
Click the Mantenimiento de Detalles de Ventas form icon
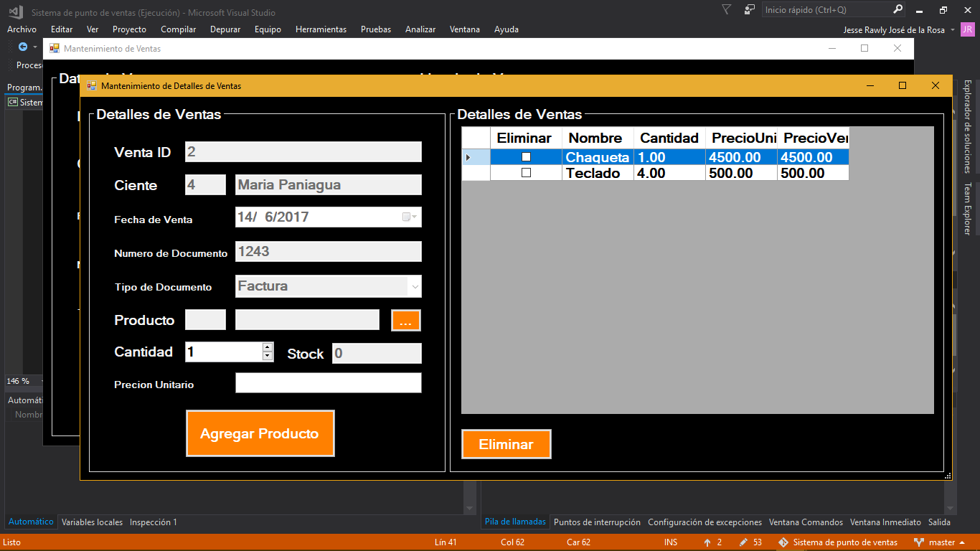point(92,85)
